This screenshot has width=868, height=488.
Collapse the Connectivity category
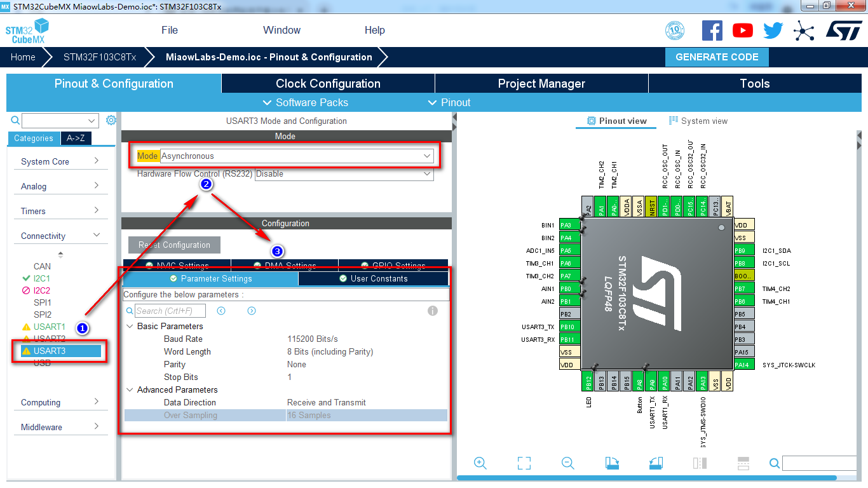tap(60, 236)
